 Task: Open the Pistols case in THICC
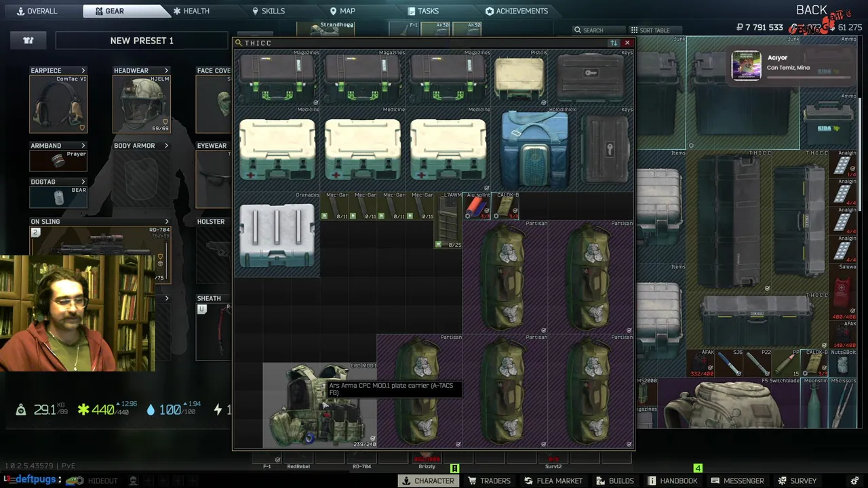pos(519,77)
